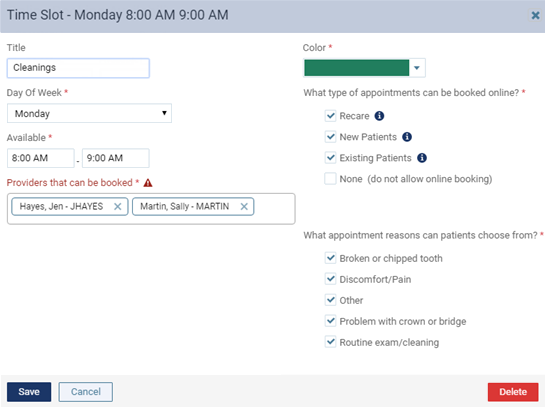Click the warning triangle next to Providers
545x407 pixels.
pyautogui.click(x=148, y=183)
